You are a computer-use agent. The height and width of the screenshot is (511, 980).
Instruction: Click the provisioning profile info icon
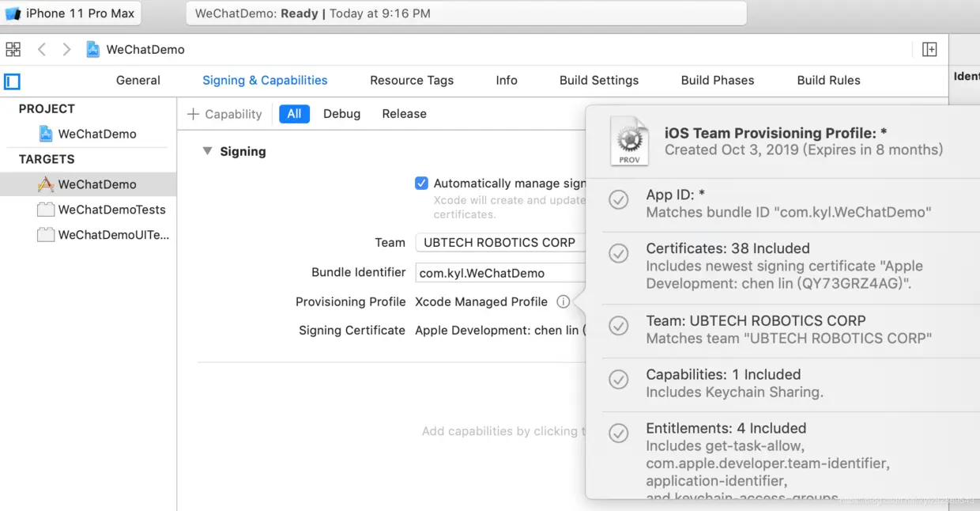[563, 301]
